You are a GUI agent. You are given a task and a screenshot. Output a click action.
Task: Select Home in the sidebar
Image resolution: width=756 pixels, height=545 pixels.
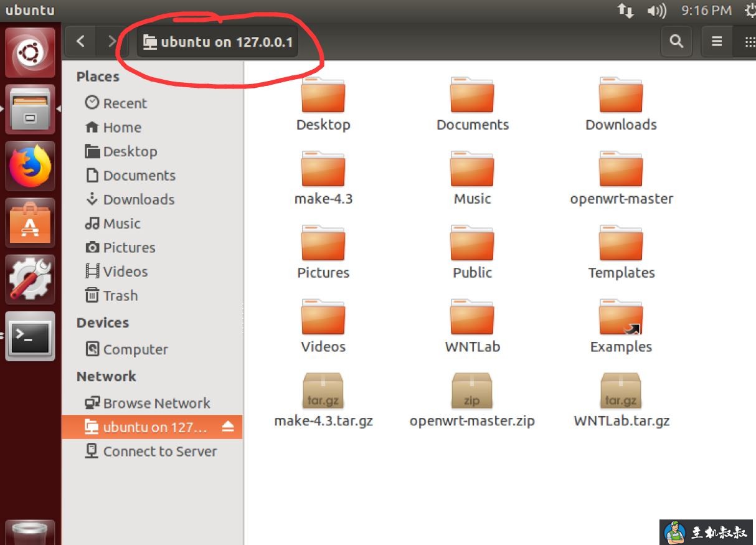pos(152,128)
